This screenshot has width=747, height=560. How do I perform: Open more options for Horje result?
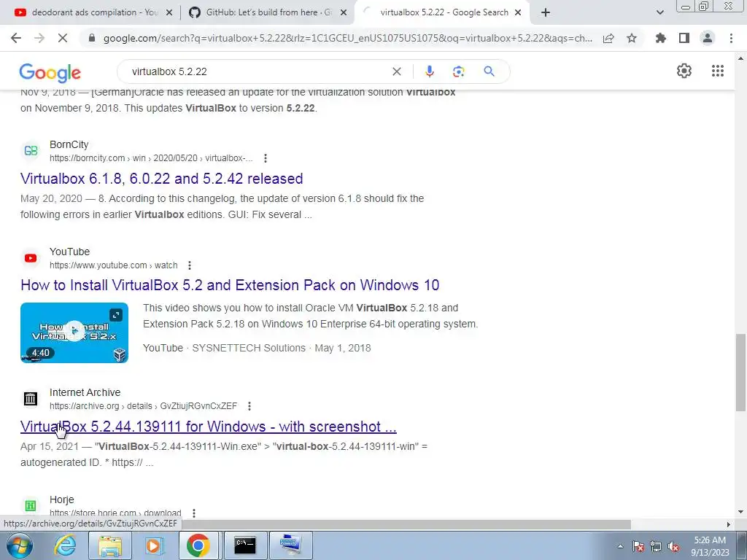pos(194,513)
